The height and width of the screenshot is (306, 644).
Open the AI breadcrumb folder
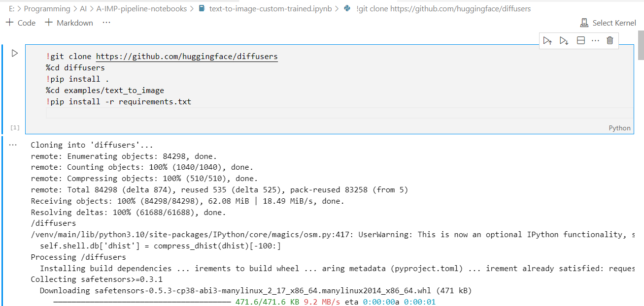tap(83, 8)
